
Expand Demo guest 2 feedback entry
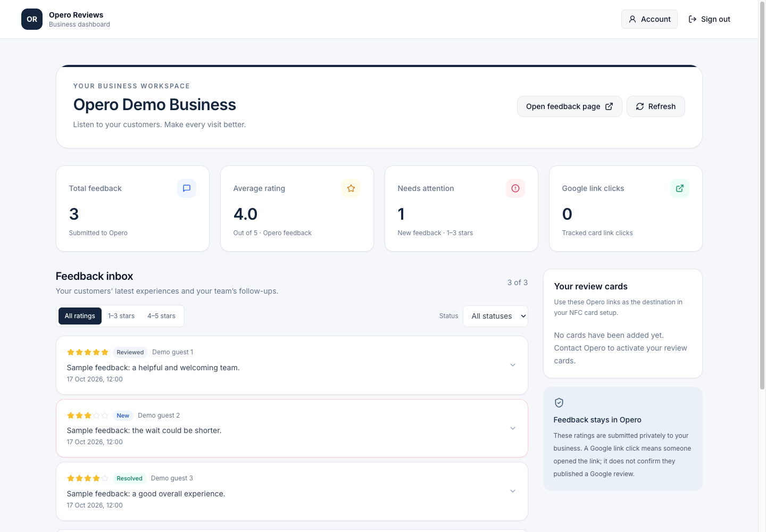pos(513,428)
